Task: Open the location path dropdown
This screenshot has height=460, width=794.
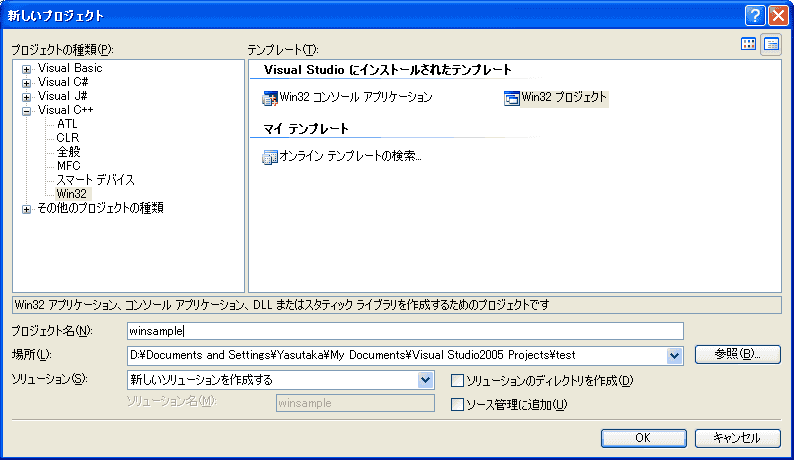Action: point(674,356)
